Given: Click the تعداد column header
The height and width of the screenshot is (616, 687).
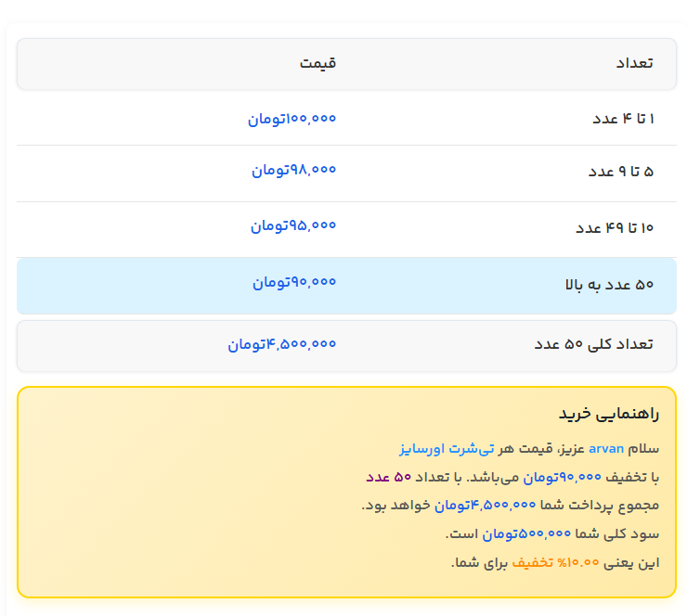Looking at the screenshot, I should point(634,63).
